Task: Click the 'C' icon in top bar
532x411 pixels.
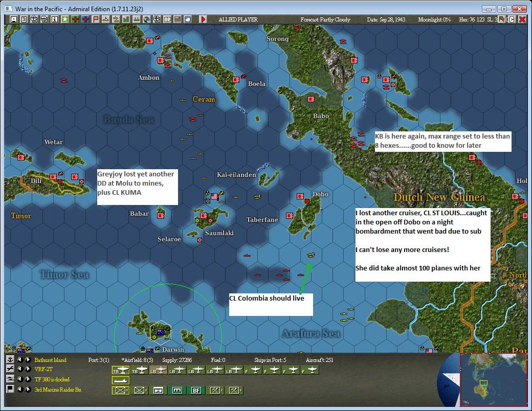Action: [x=512, y=19]
